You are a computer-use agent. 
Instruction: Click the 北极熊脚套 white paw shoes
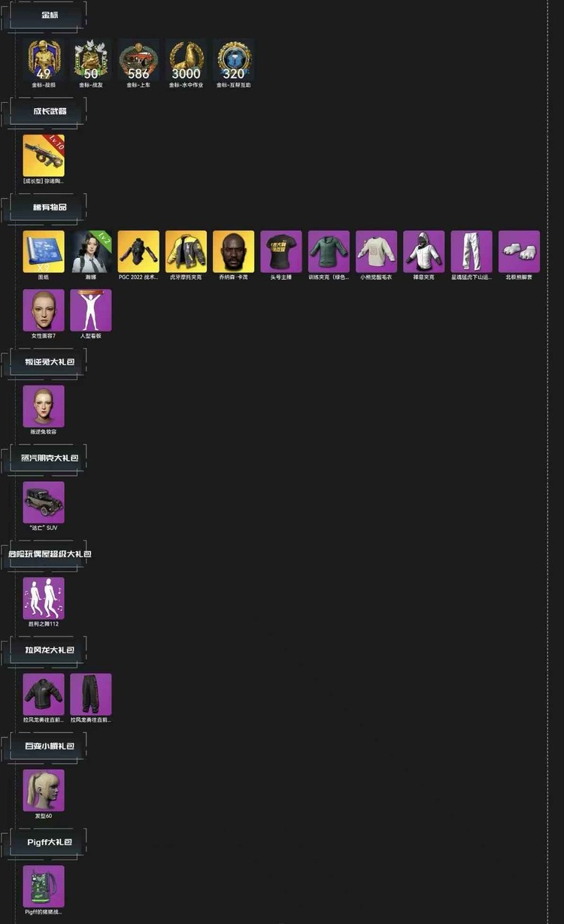point(519,251)
